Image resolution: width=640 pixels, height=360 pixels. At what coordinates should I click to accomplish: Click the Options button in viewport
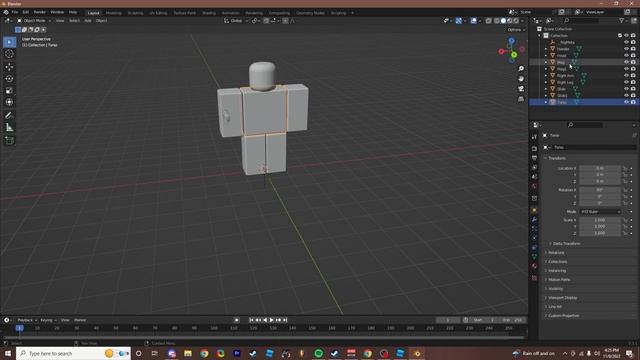click(x=516, y=30)
